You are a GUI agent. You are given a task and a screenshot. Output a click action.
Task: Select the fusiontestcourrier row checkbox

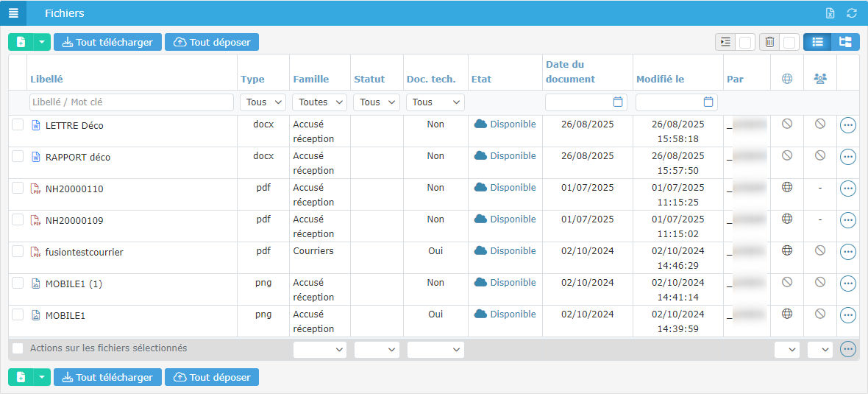tap(18, 252)
